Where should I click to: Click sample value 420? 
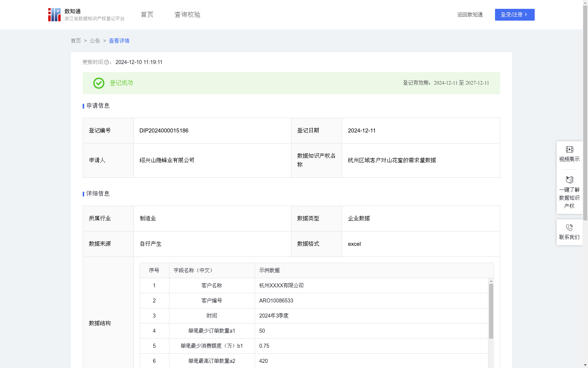click(x=263, y=361)
